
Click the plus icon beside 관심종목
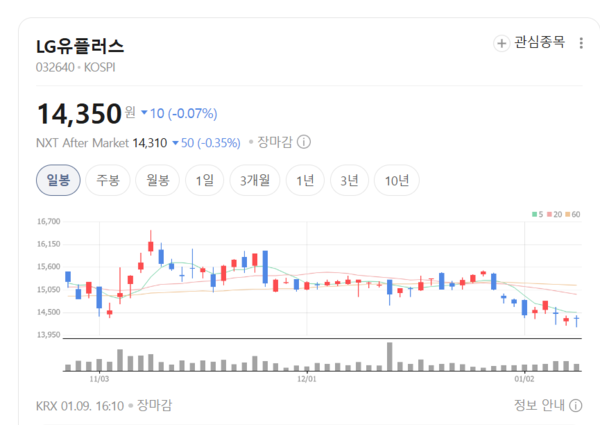[x=501, y=43]
